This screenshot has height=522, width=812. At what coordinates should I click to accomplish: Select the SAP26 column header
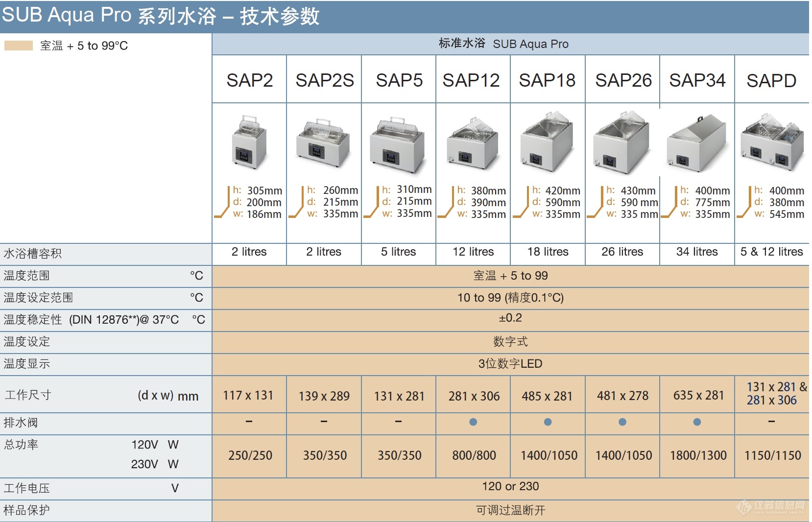point(623,80)
